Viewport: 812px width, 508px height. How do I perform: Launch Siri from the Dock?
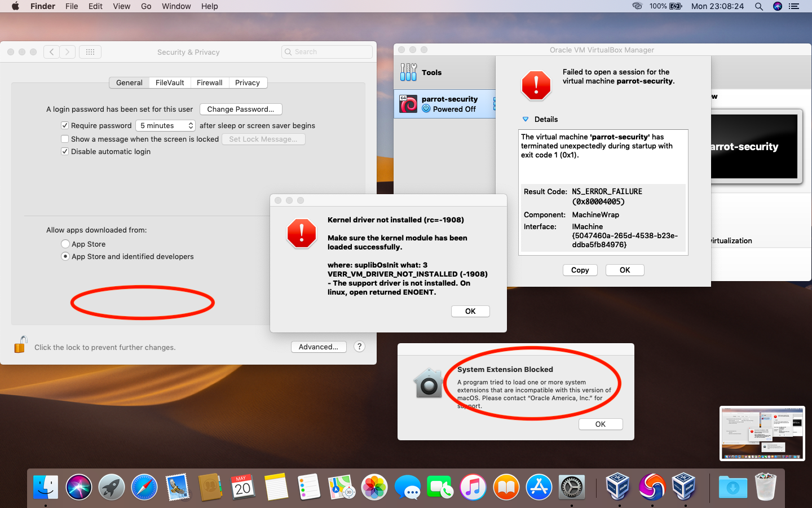click(x=78, y=487)
